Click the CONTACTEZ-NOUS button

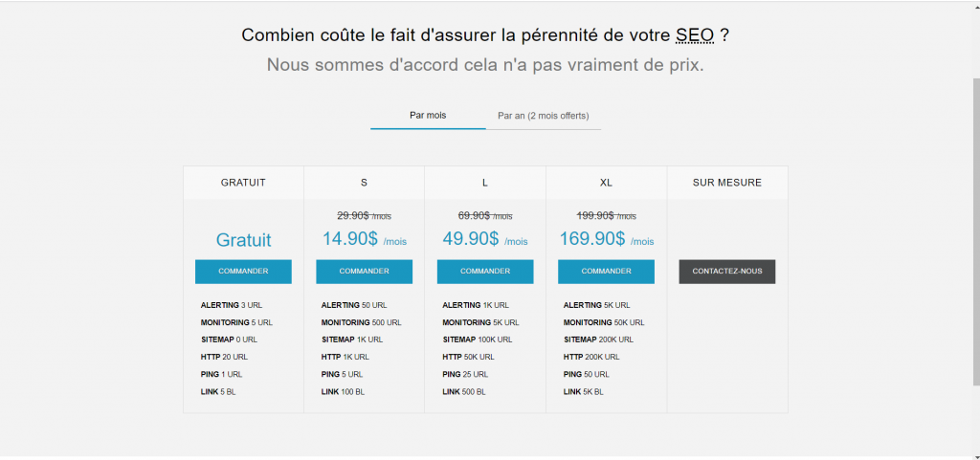(727, 272)
